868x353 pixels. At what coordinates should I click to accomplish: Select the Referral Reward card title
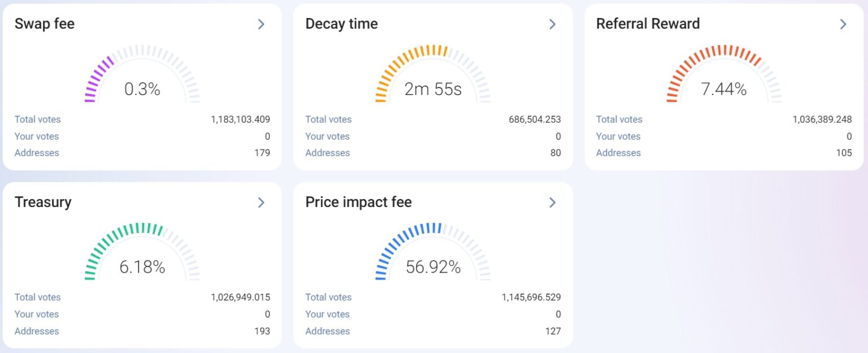tap(648, 24)
